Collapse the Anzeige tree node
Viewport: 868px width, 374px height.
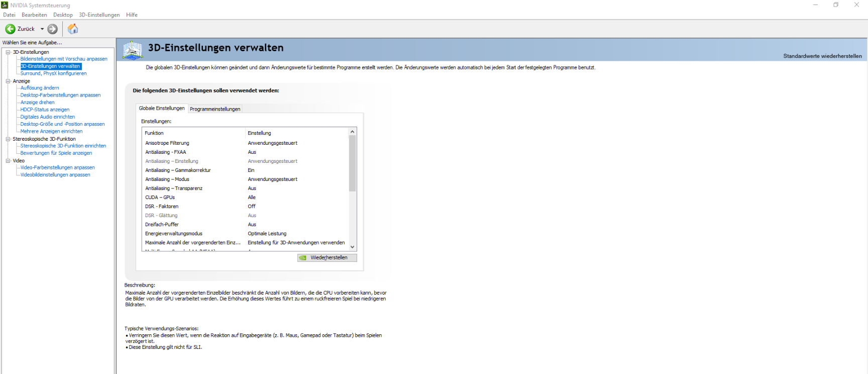pos(8,81)
